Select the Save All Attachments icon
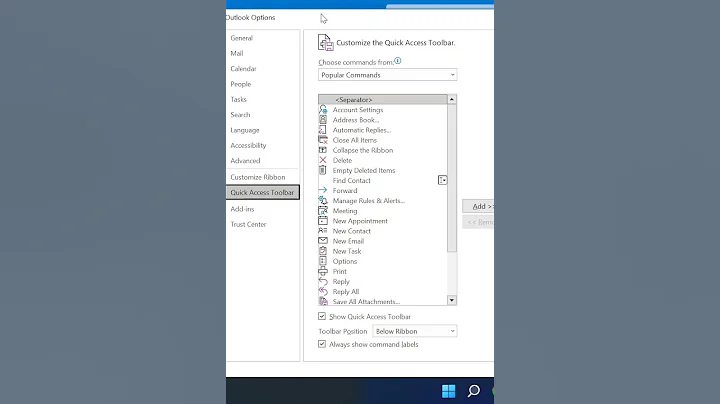The height and width of the screenshot is (404, 720). [323, 301]
